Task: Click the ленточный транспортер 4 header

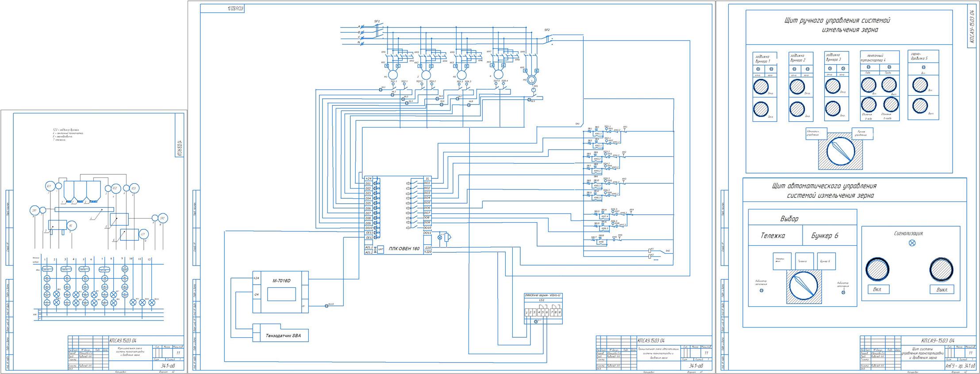Action: [880, 58]
